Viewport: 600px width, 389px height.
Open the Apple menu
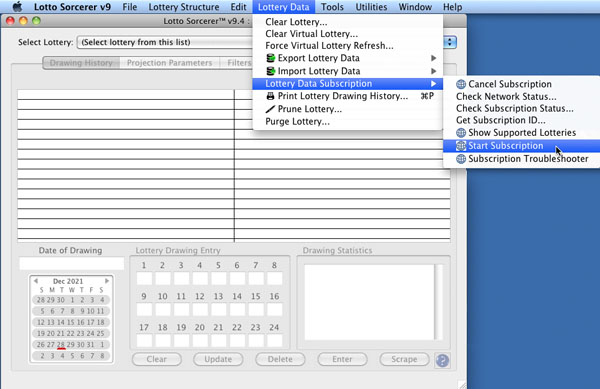[17, 7]
